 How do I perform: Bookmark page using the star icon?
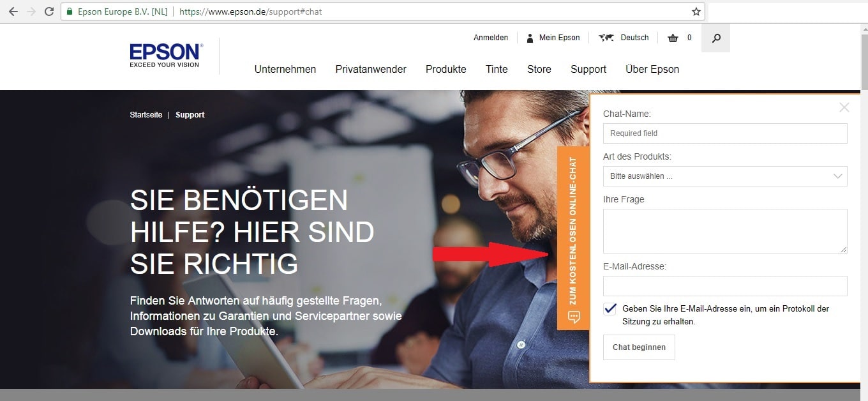696,11
